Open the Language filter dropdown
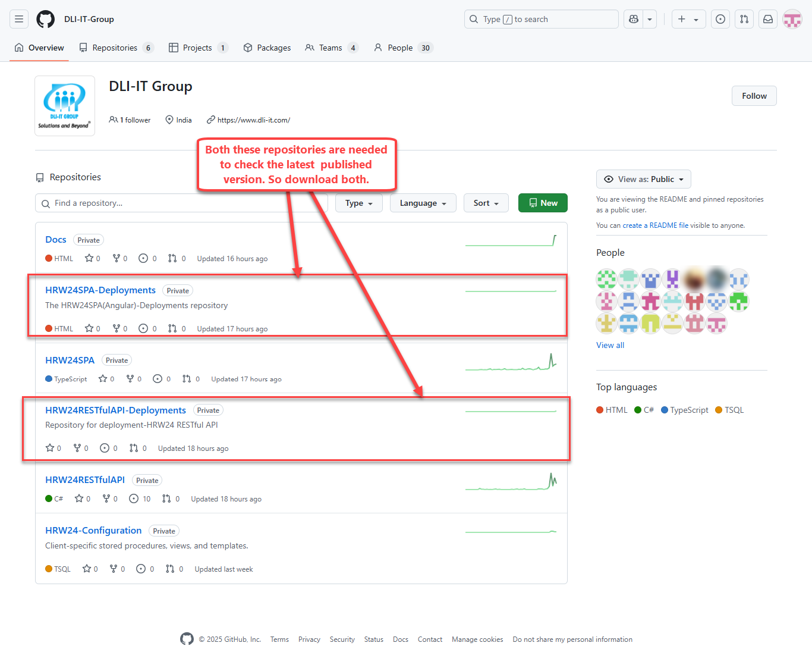This screenshot has height=671, width=812. [x=423, y=203]
